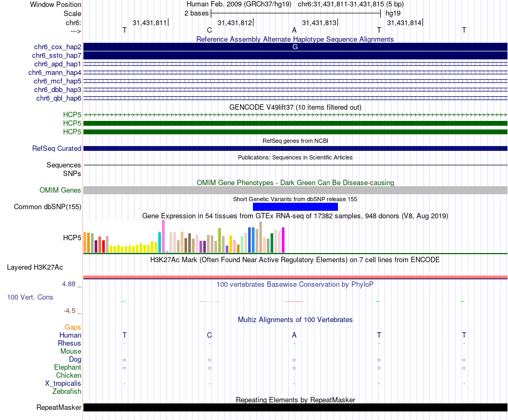Click the Window Position label
The image size is (508, 420).
56,4
